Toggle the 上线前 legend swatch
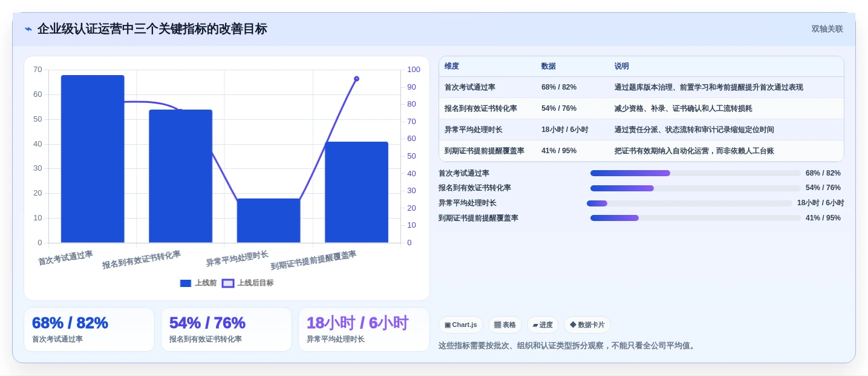This screenshot has width=868, height=376. pyautogui.click(x=186, y=283)
